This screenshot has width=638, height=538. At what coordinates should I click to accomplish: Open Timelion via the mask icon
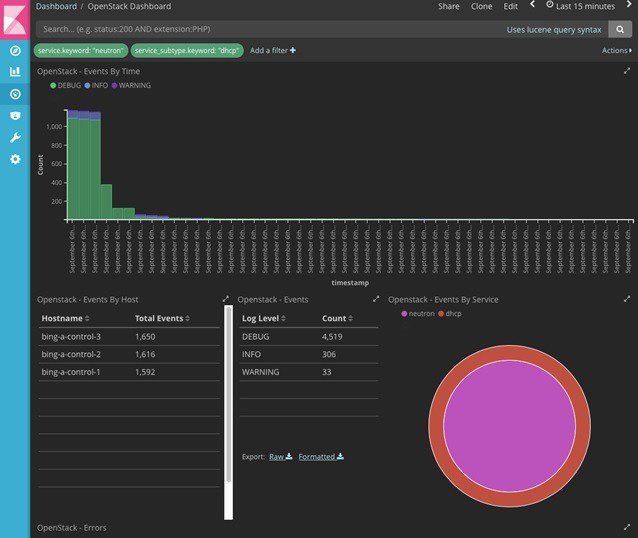point(15,116)
